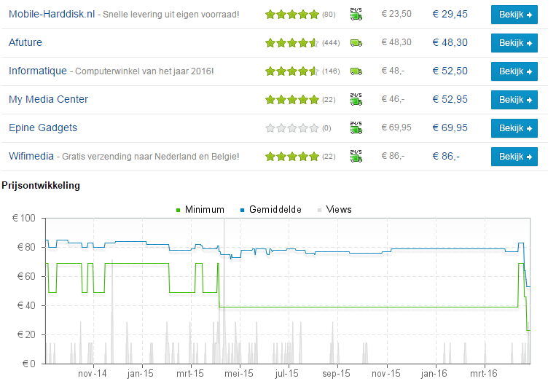This screenshot has height=392, width=556.
Task: Click the grey Views legend color square
Action: pyautogui.click(x=319, y=210)
